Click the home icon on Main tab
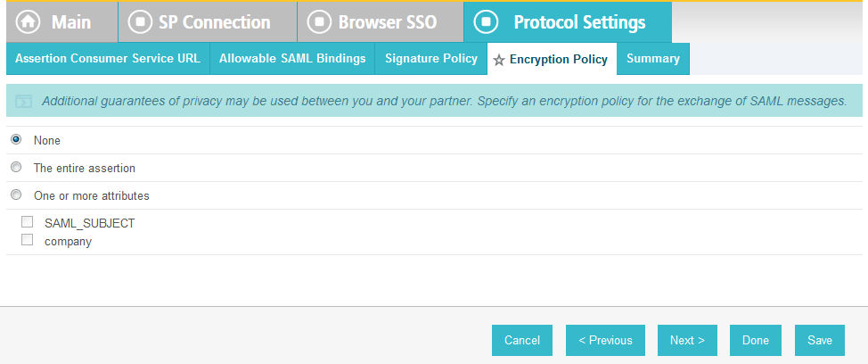The height and width of the screenshot is (364, 868). (x=28, y=22)
